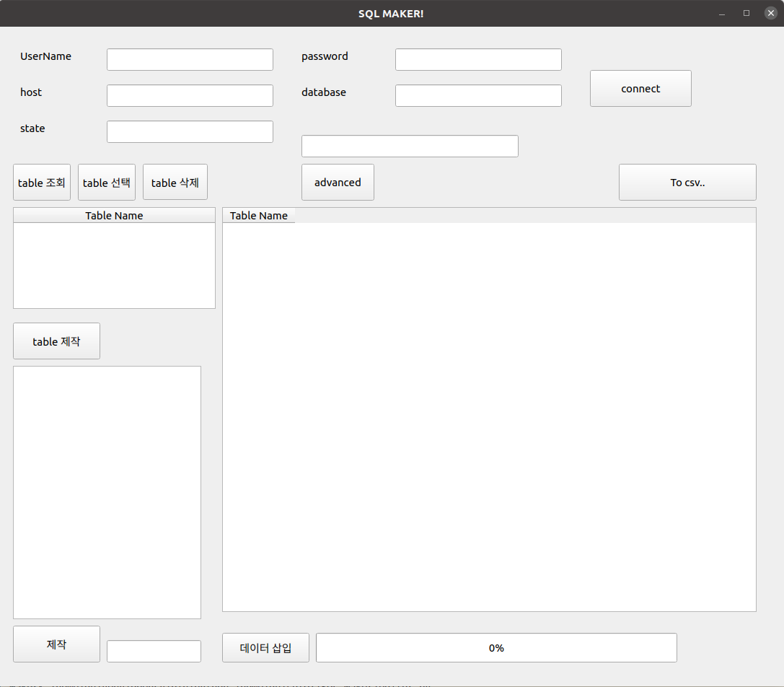This screenshot has width=784, height=687.
Task: Click the table 조회 button
Action: coord(42,182)
